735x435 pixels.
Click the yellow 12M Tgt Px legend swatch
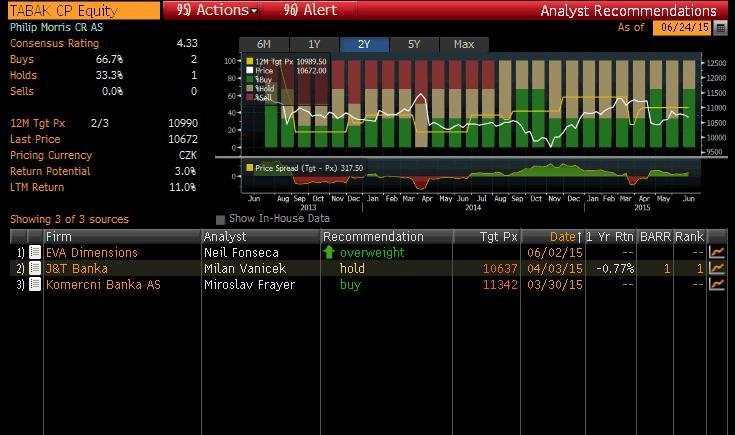250,61
